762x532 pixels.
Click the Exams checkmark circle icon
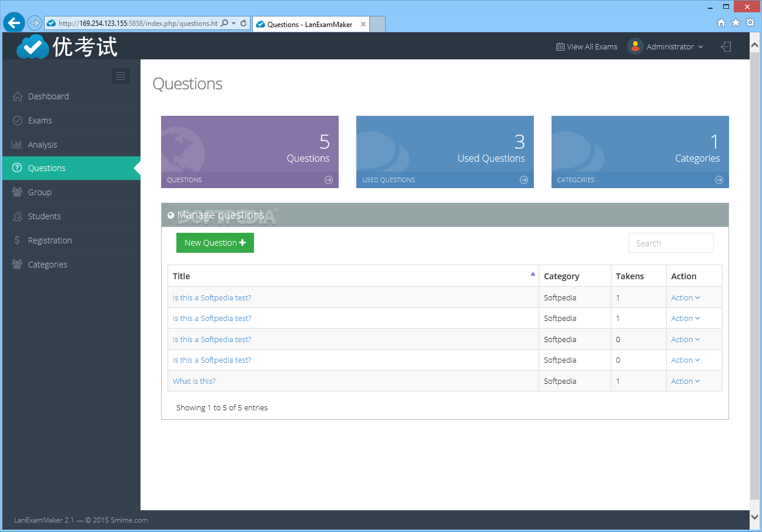pyautogui.click(x=17, y=121)
